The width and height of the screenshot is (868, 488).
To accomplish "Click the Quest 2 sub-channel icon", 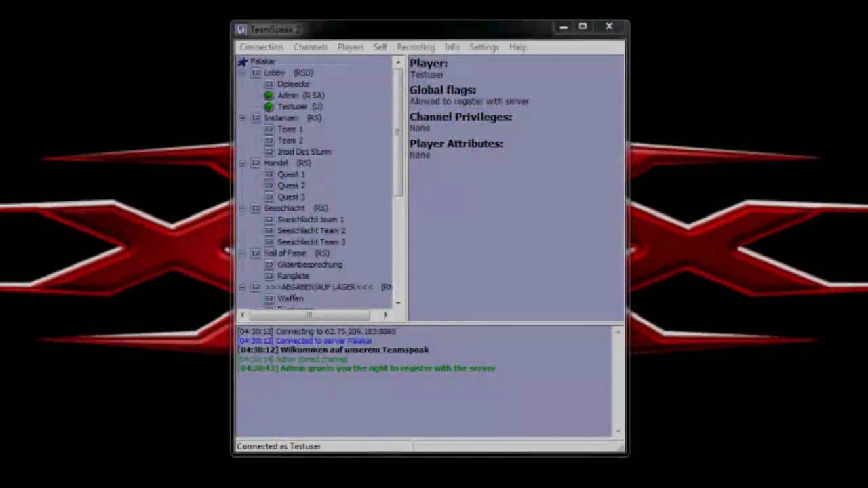I will [x=269, y=186].
